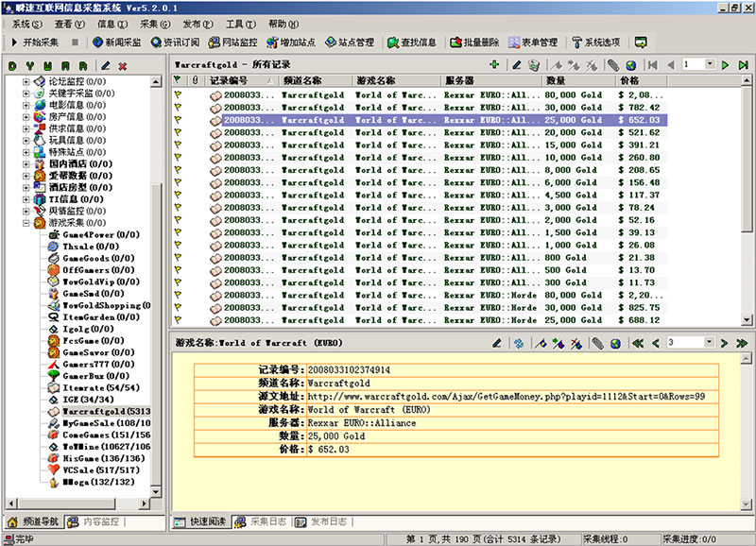756x546 pixels.
Task: Switch to the 内容监控 tab
Action: (x=95, y=521)
